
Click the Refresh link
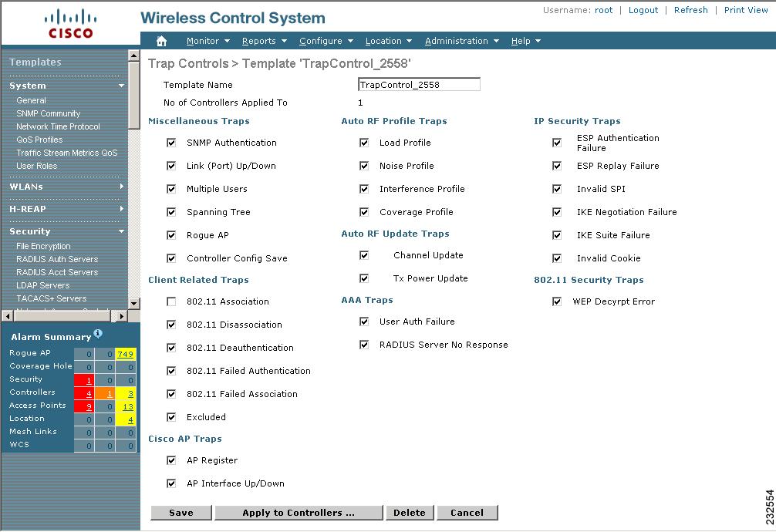pos(690,10)
